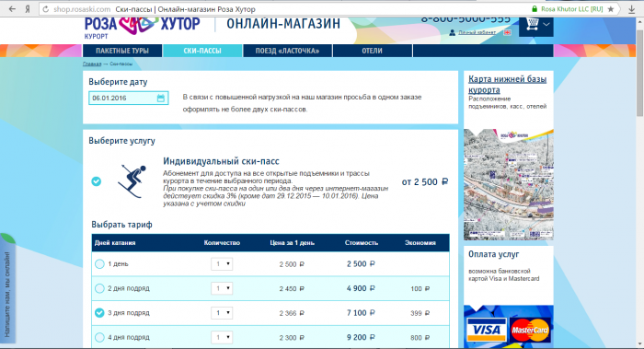This screenshot has width=644, height=349.
Task: Open the resort map thumbnail image
Action: (509, 184)
